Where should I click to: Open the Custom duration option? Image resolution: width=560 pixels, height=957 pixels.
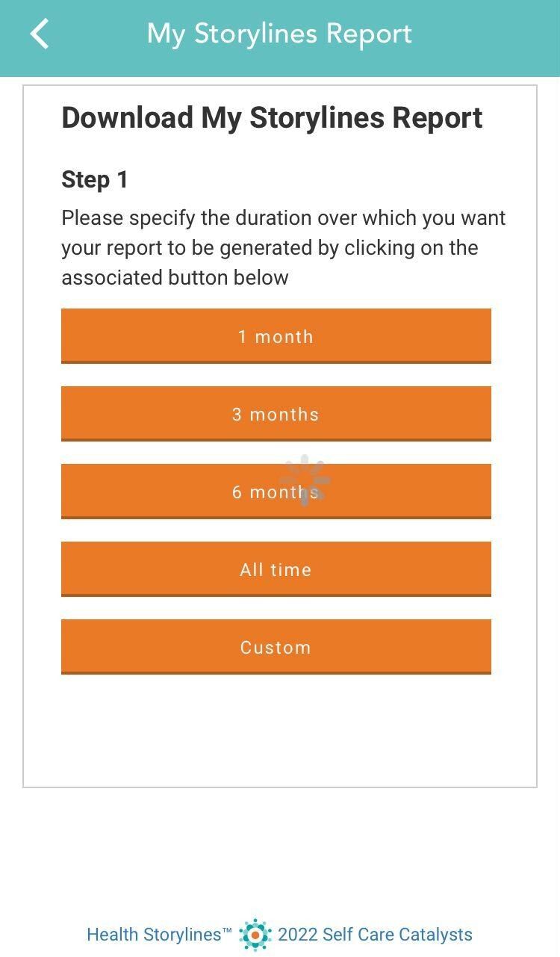[276, 647]
